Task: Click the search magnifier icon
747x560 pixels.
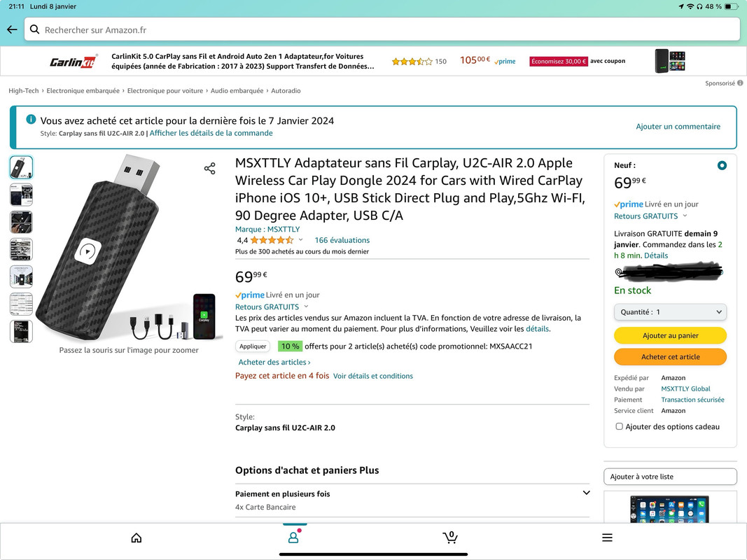Action: [35, 29]
